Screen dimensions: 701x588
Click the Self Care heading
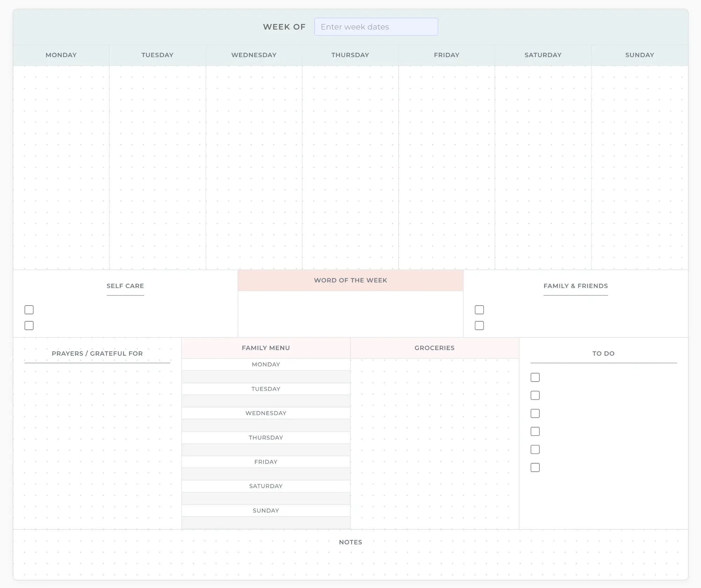pyautogui.click(x=125, y=286)
